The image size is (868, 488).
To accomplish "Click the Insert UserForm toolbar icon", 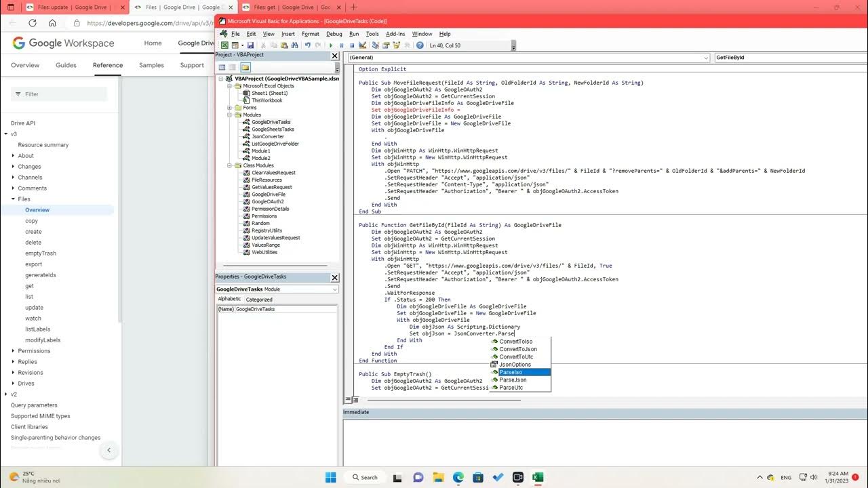I will pyautogui.click(x=235, y=45).
